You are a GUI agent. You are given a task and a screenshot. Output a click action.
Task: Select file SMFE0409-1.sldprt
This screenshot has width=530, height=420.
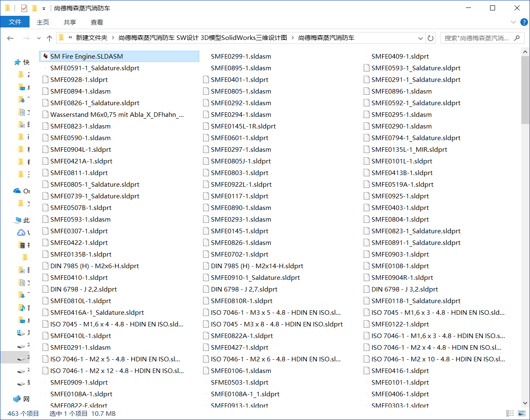pos(400,56)
